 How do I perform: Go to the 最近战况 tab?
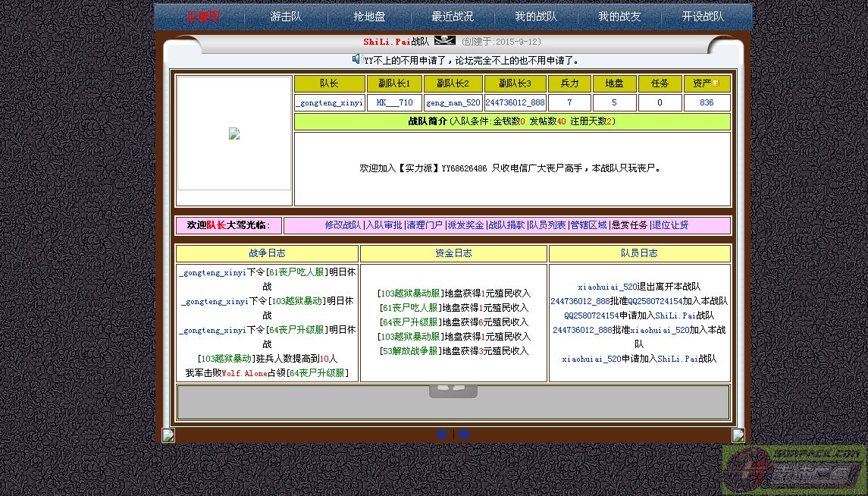453,17
